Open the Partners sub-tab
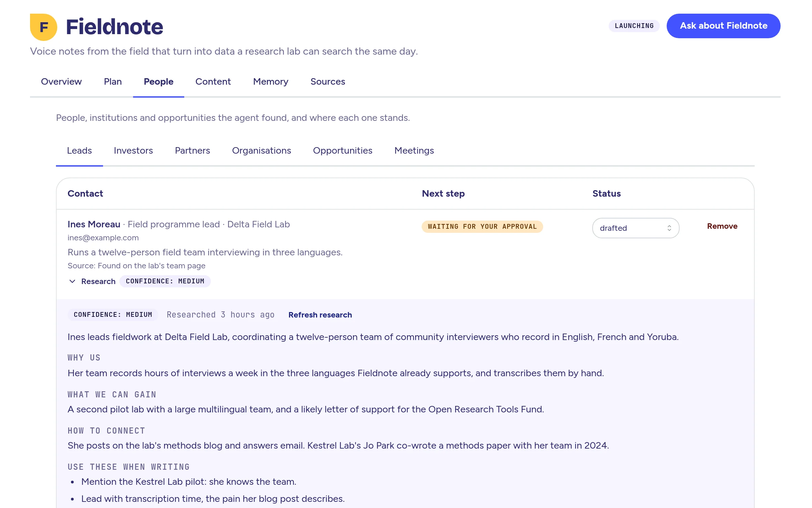 pyautogui.click(x=192, y=151)
